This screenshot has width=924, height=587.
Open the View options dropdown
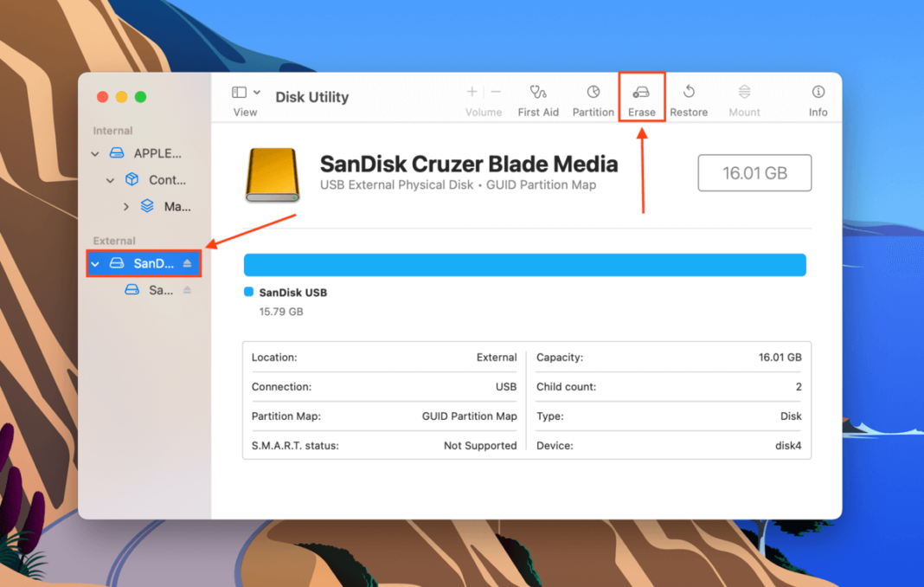pyautogui.click(x=245, y=94)
